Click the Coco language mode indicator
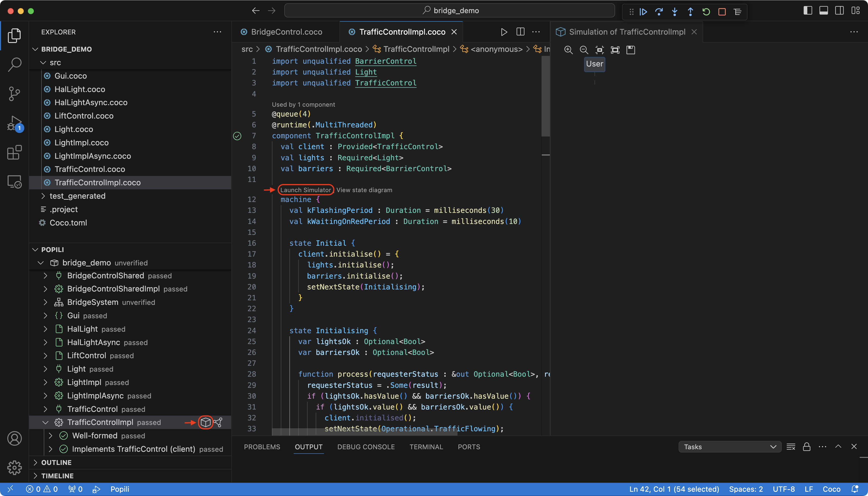 (832, 489)
